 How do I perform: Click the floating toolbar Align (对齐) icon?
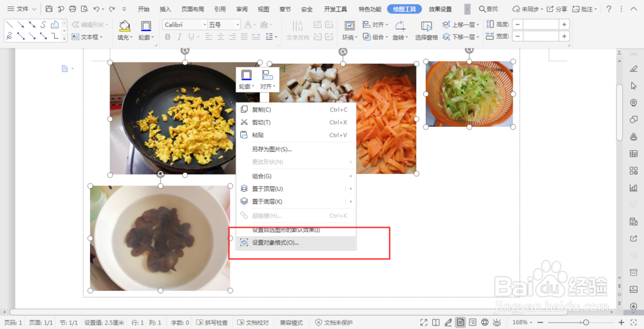tap(268, 75)
